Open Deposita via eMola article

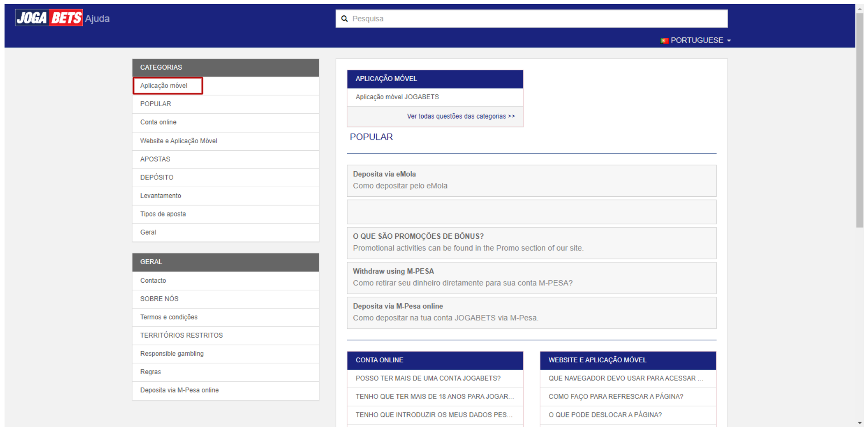pos(531,181)
